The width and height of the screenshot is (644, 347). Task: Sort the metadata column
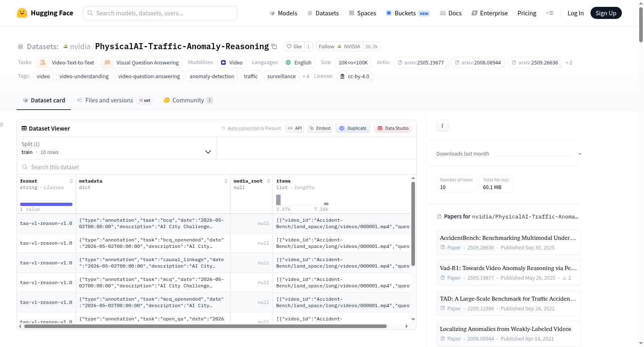click(226, 181)
